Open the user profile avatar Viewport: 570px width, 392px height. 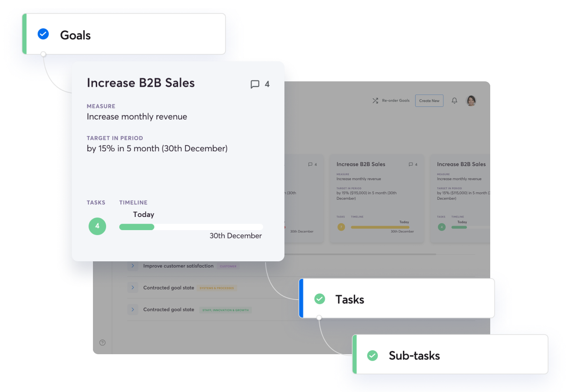471,101
